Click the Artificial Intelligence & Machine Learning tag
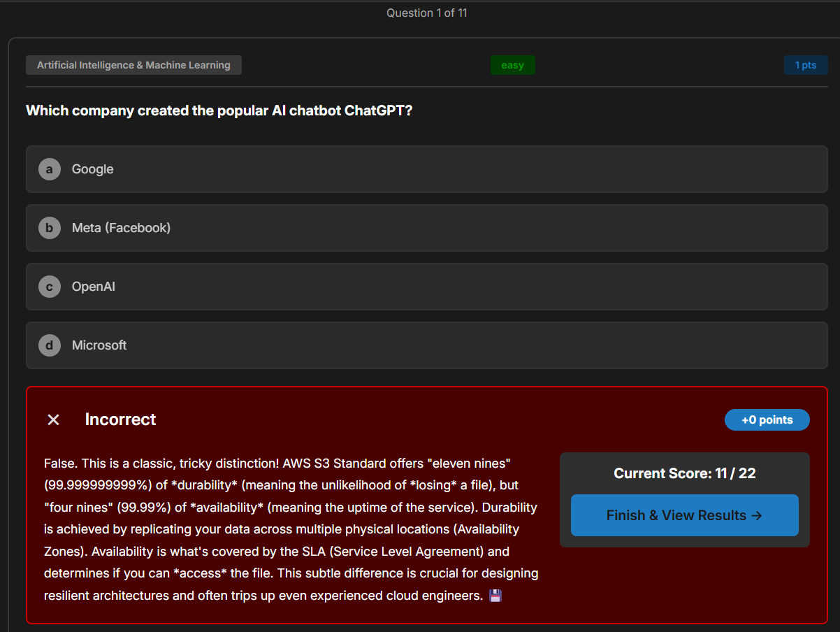The width and height of the screenshot is (840, 632). coord(133,65)
